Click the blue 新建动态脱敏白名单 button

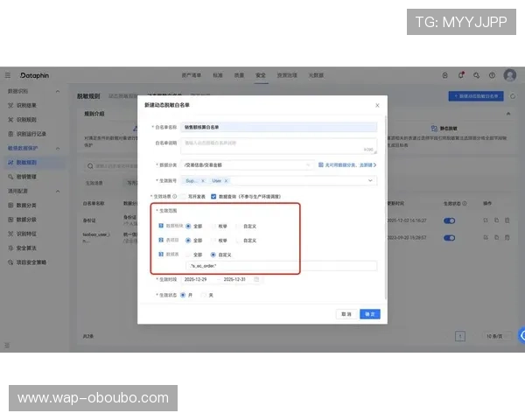pyautogui.click(x=476, y=96)
